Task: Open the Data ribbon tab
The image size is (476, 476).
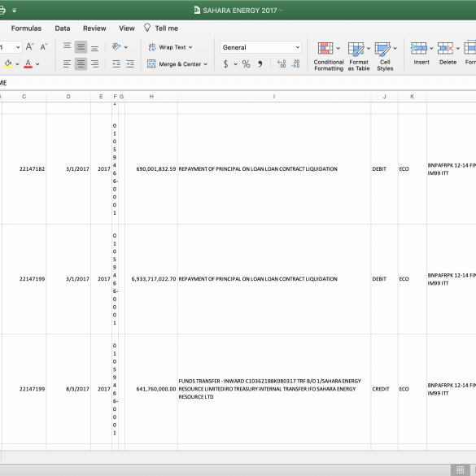Action: [63, 28]
